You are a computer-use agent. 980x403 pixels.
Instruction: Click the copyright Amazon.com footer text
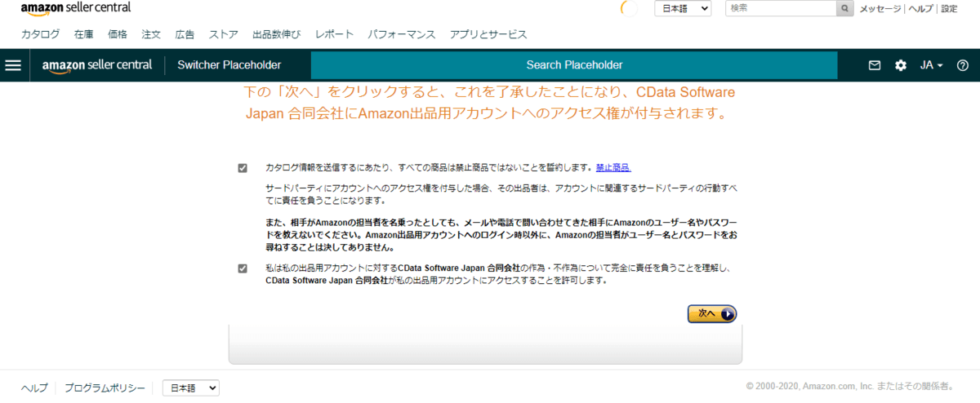[852, 387]
